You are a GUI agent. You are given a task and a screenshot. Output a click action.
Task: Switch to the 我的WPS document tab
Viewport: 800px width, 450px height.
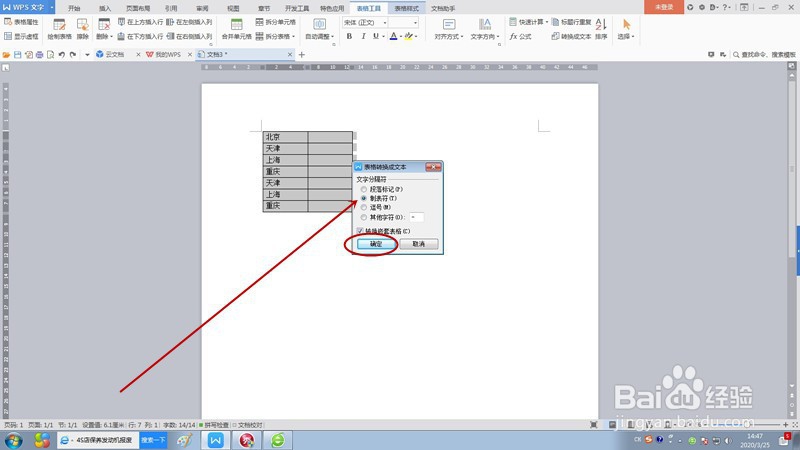(x=168, y=54)
